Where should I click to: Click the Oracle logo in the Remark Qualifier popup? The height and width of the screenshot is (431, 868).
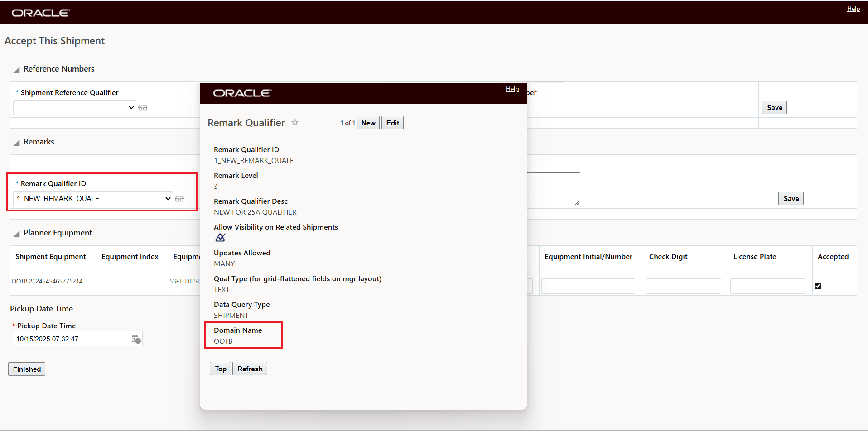[x=242, y=93]
